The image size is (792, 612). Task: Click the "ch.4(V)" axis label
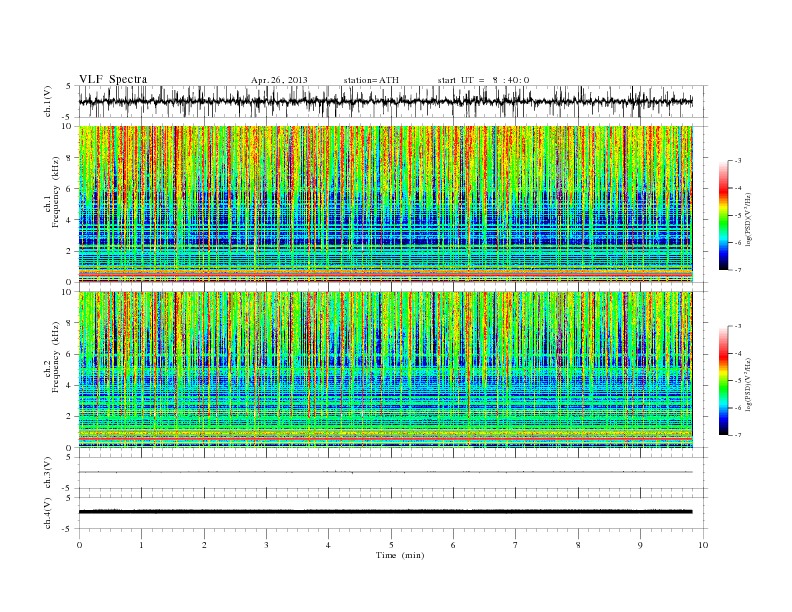coord(48,513)
